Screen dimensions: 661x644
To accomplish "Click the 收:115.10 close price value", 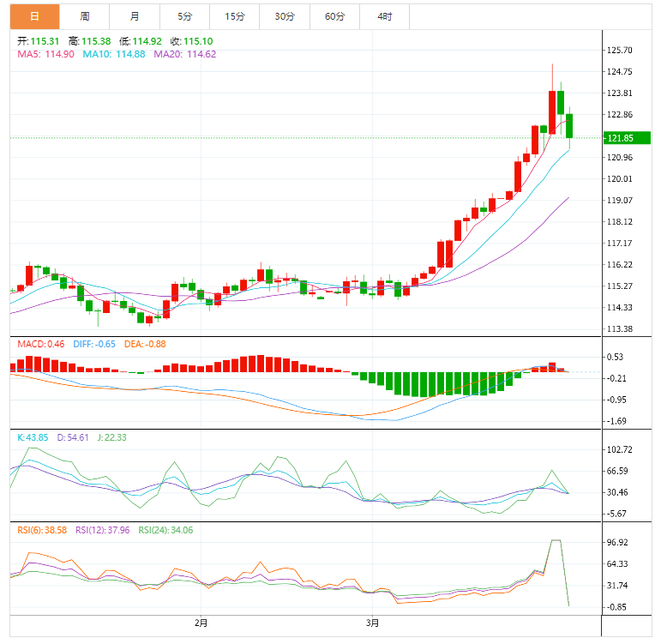I will click(x=191, y=41).
